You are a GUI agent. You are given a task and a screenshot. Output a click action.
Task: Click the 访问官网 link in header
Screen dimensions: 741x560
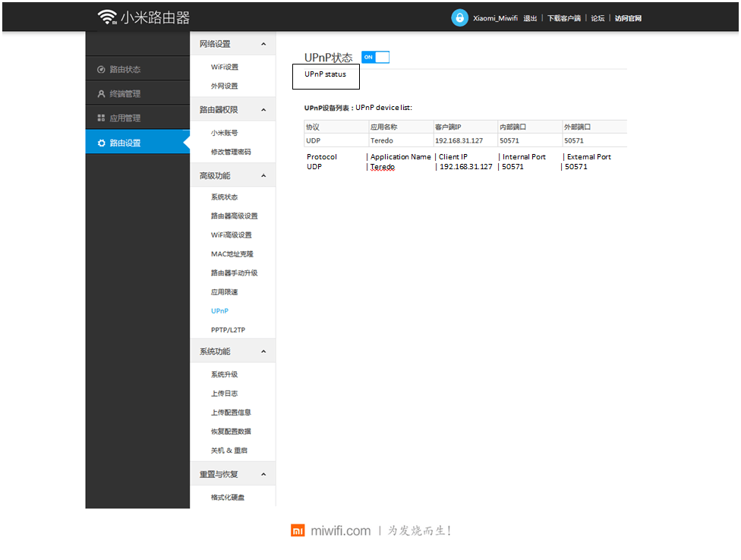coord(628,18)
